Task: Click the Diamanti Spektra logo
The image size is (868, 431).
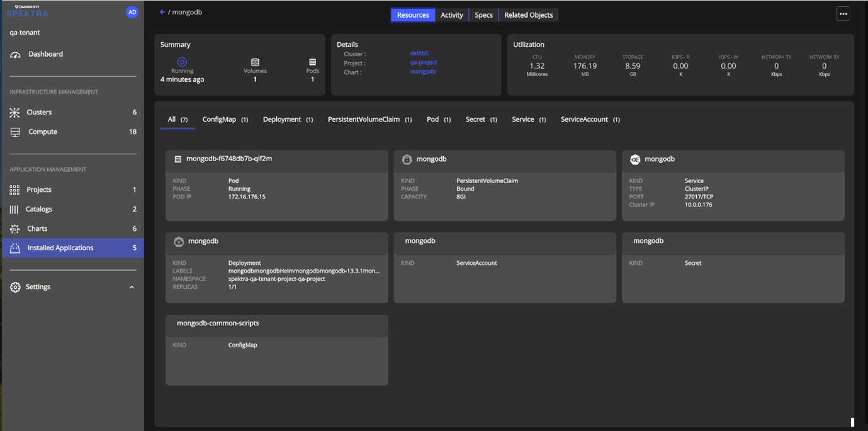Action: 27,11
